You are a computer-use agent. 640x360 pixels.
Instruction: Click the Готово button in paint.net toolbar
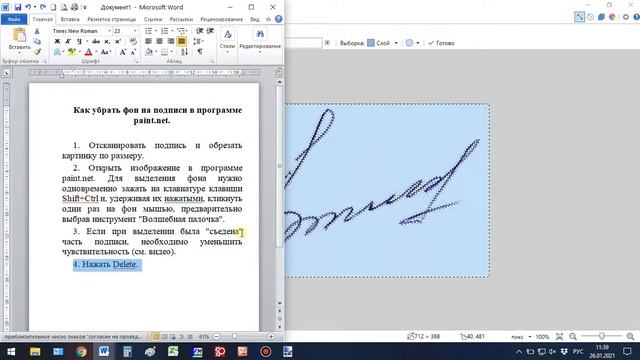[441, 43]
